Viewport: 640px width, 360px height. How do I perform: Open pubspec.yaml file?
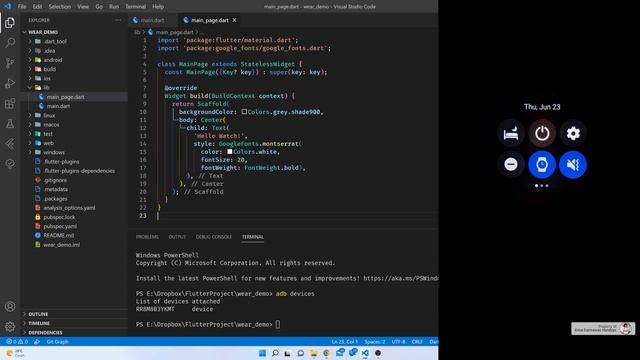tap(60, 226)
